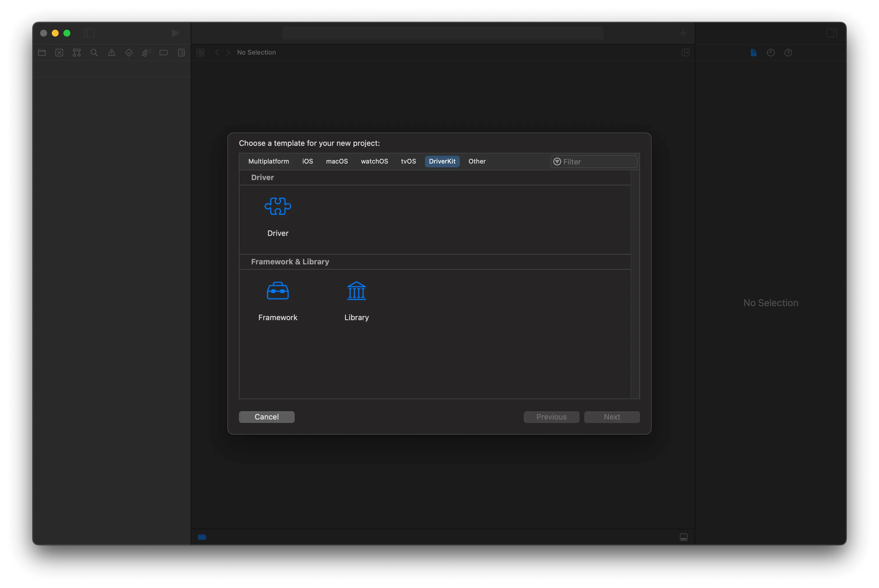
Task: Open the related items grid menu
Action: (200, 53)
